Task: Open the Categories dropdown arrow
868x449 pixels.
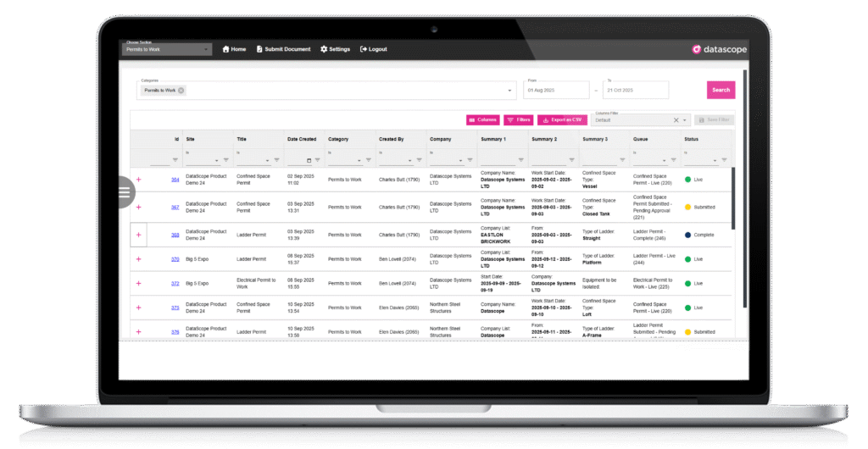Action: click(509, 90)
